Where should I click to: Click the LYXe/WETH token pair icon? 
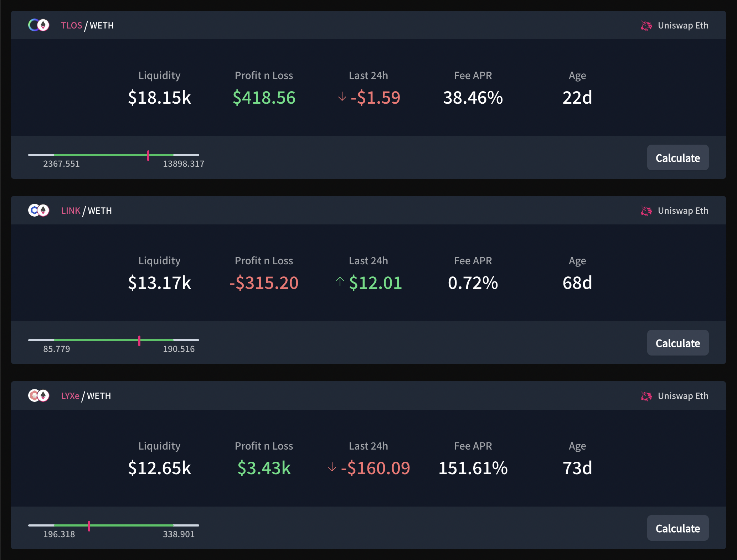(x=38, y=396)
